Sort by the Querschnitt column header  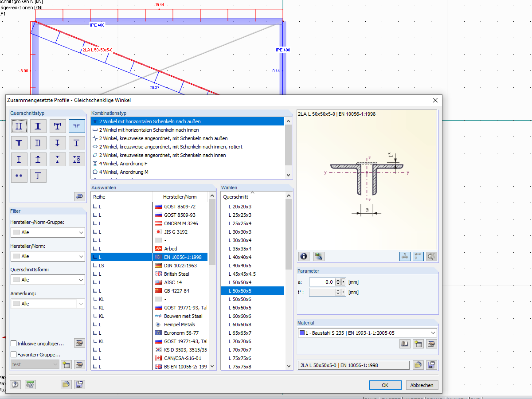point(252,197)
